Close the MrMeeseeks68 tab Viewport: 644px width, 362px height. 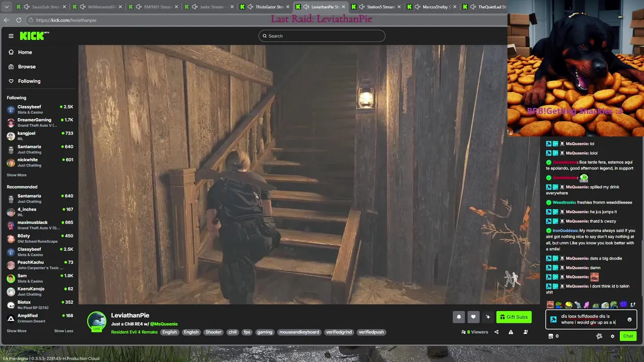tap(120, 7)
